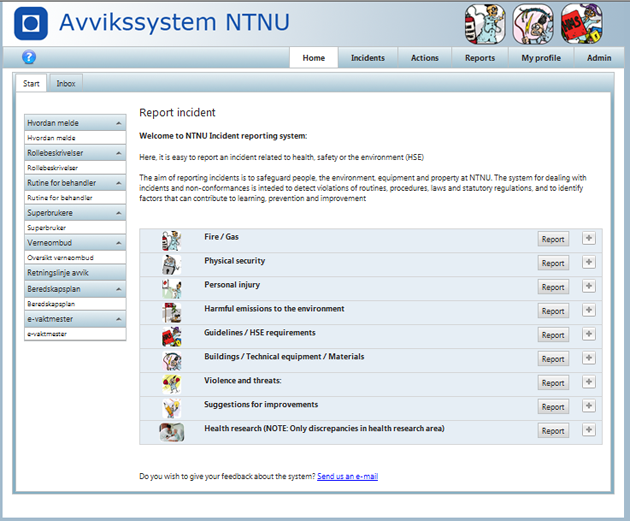Screen dimensions: 630x521
Task: Expand the Physical security plus button
Action: coord(589,262)
